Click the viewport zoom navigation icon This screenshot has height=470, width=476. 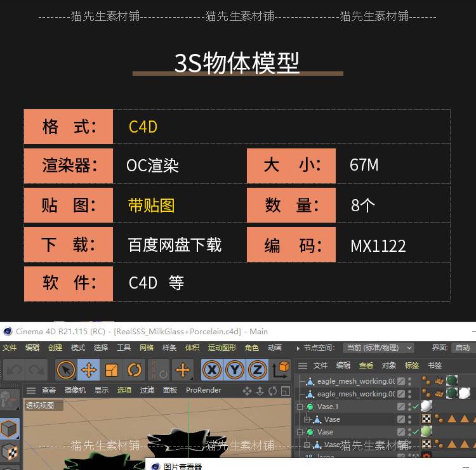tap(260, 391)
